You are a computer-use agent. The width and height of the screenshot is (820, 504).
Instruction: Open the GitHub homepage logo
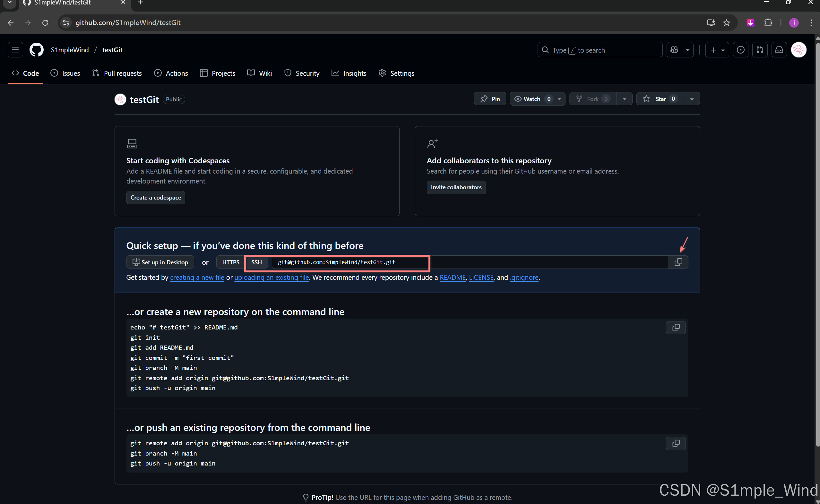36,50
